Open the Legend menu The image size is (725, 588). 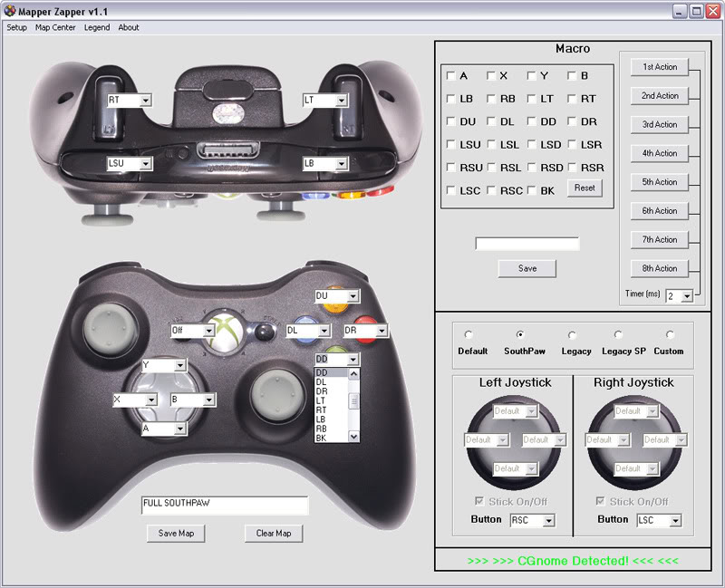click(97, 27)
